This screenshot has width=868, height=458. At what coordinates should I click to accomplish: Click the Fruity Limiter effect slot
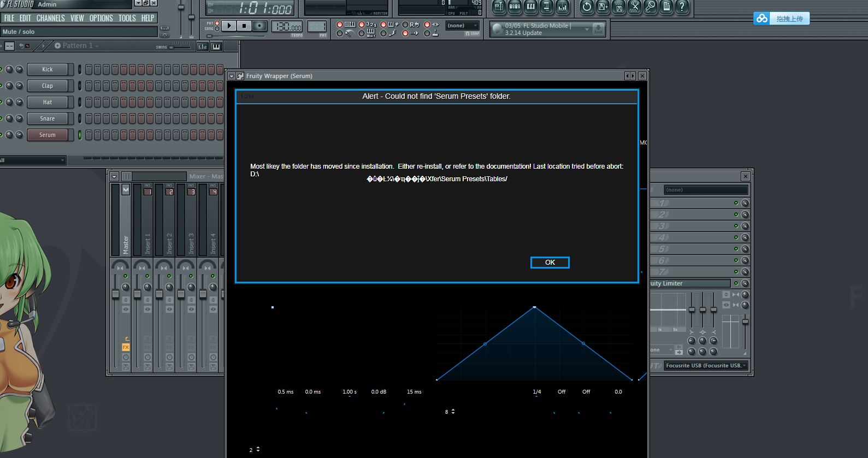pyautogui.click(x=690, y=283)
